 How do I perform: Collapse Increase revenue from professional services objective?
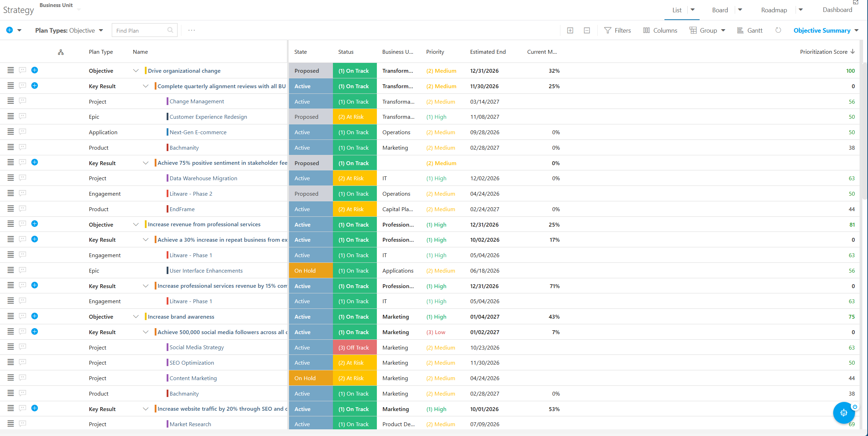(136, 224)
